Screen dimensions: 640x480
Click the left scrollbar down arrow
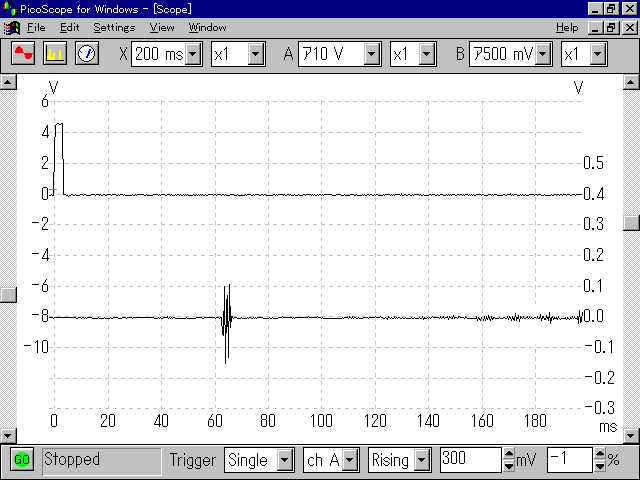click(8, 436)
